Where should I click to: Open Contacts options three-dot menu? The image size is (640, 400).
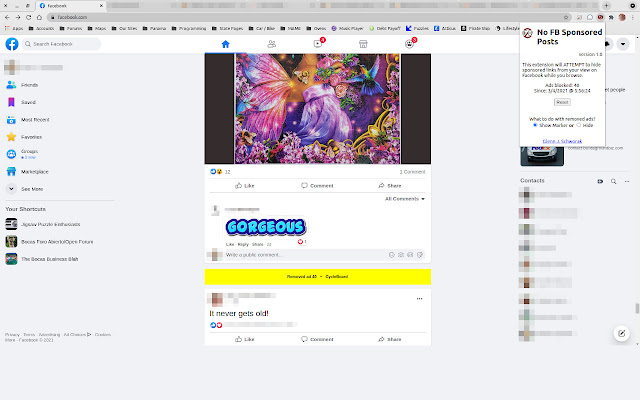coord(627,181)
